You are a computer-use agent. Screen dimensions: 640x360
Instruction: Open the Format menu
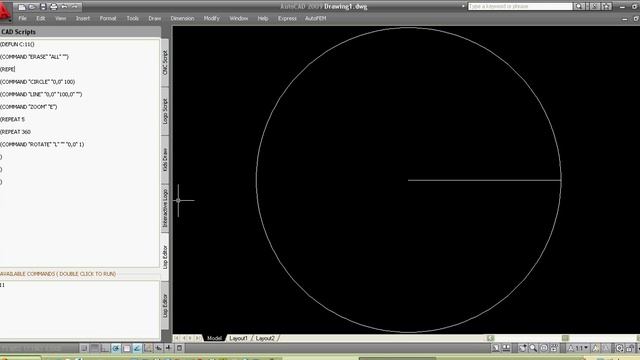pyautogui.click(x=108, y=18)
